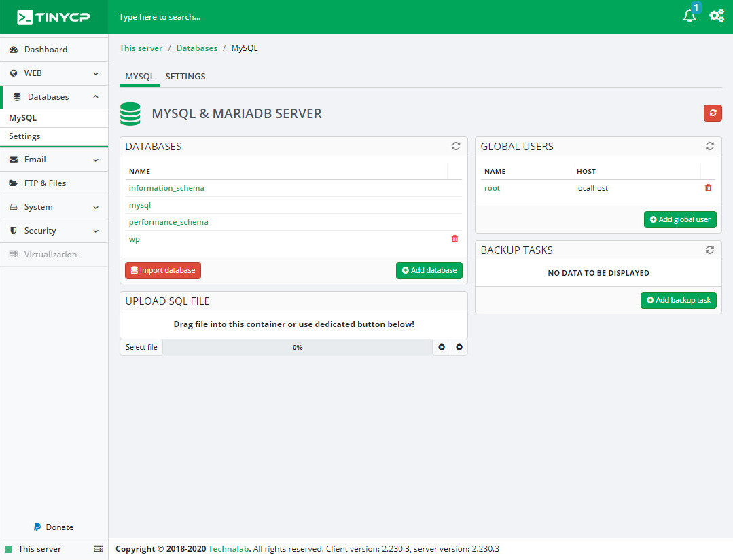Click the green status square for This server
This screenshot has width=733, height=560.
[x=8, y=549]
